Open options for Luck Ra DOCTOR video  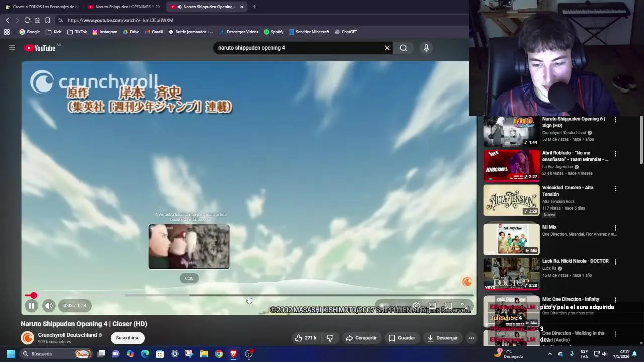point(615,262)
